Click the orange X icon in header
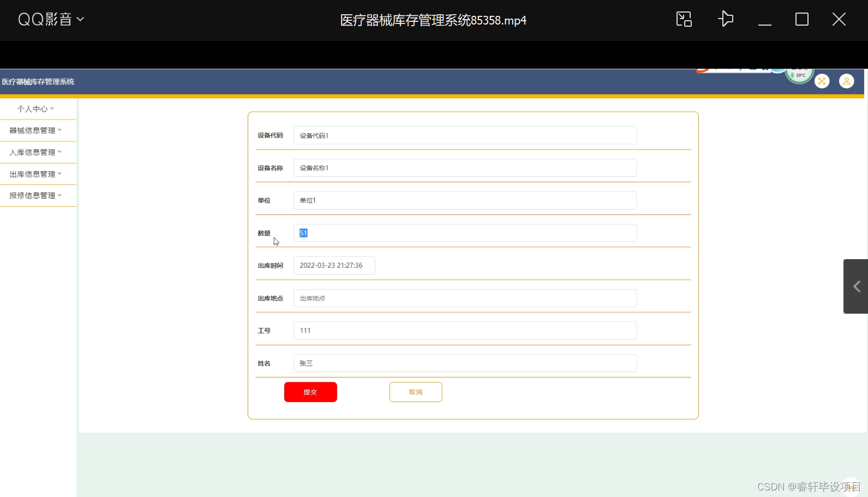The width and height of the screenshot is (868, 497). pos(822,81)
